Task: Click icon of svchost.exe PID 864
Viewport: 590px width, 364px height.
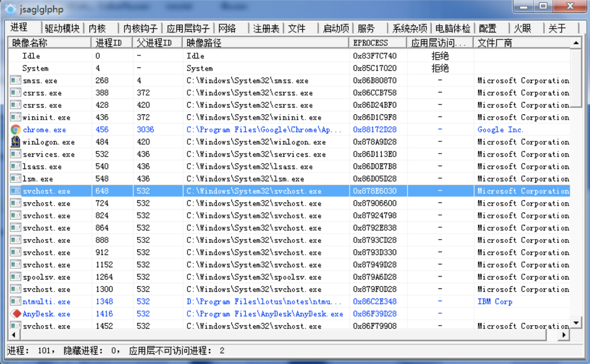Action: click(15, 228)
